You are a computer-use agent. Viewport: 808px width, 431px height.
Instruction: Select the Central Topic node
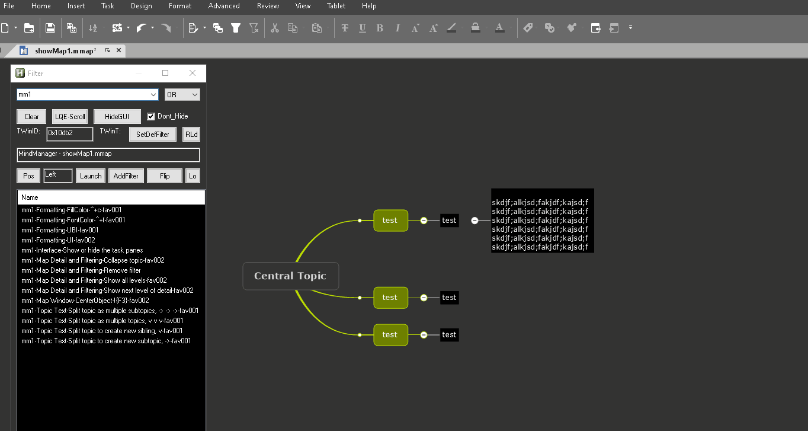291,276
